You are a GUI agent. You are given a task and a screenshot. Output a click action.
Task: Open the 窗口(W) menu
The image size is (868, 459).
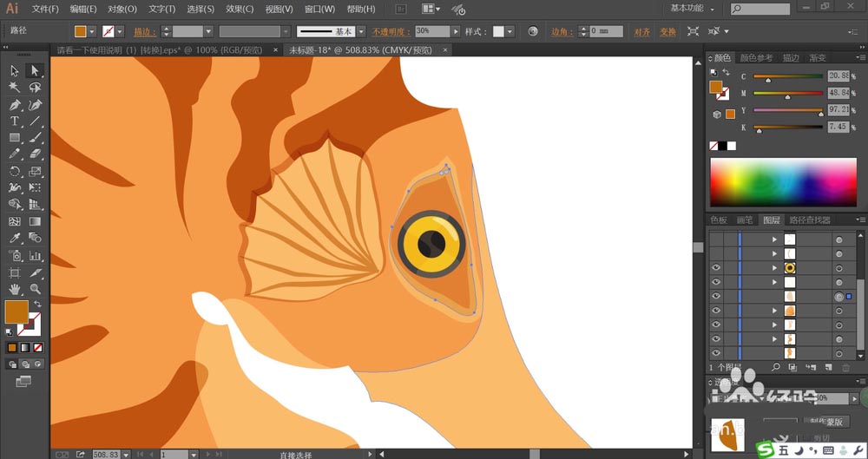(x=319, y=9)
